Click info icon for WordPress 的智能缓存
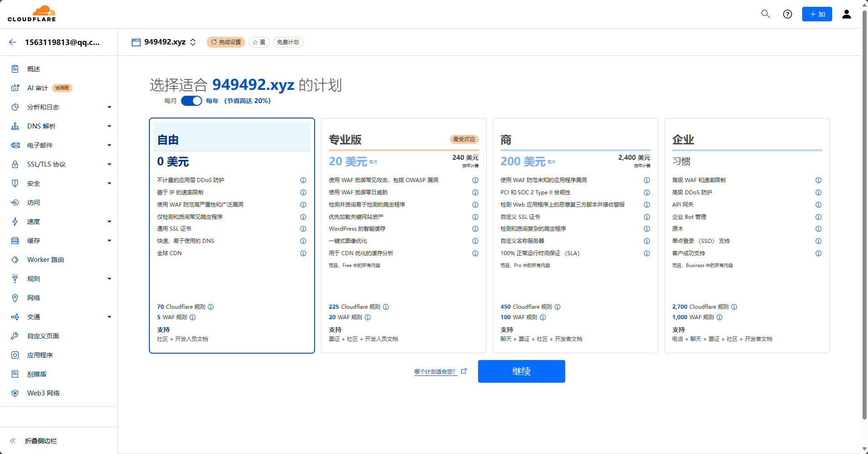Viewport: 868px width, 454px height. 475,229
